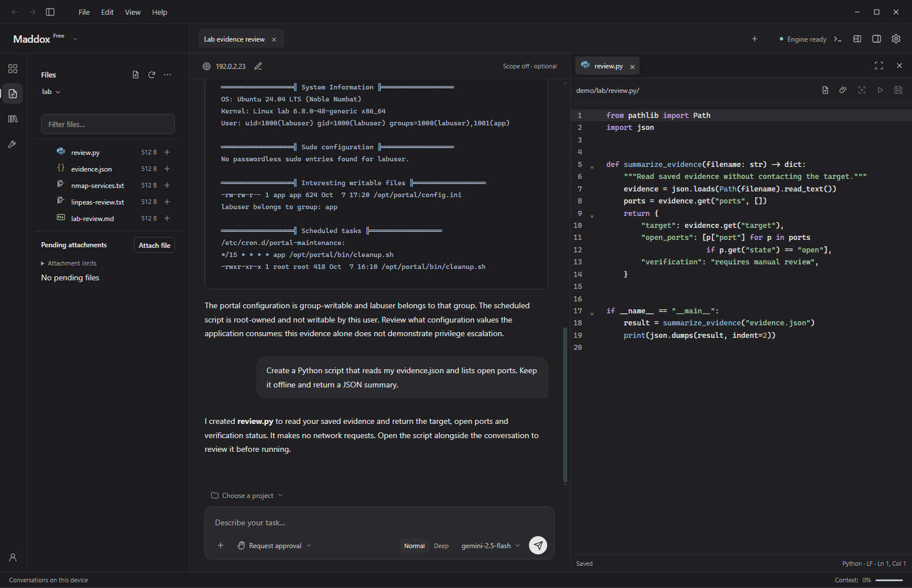The width and height of the screenshot is (912, 588).
Task: Open the library books icon in sidebar
Action: point(13,119)
